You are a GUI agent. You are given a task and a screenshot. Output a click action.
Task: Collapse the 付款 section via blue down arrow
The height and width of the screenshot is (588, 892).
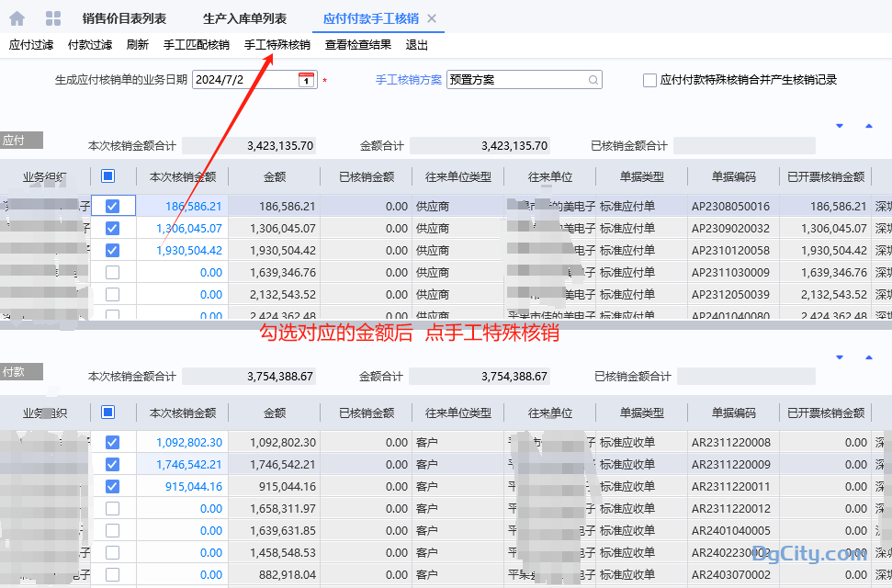(838, 356)
